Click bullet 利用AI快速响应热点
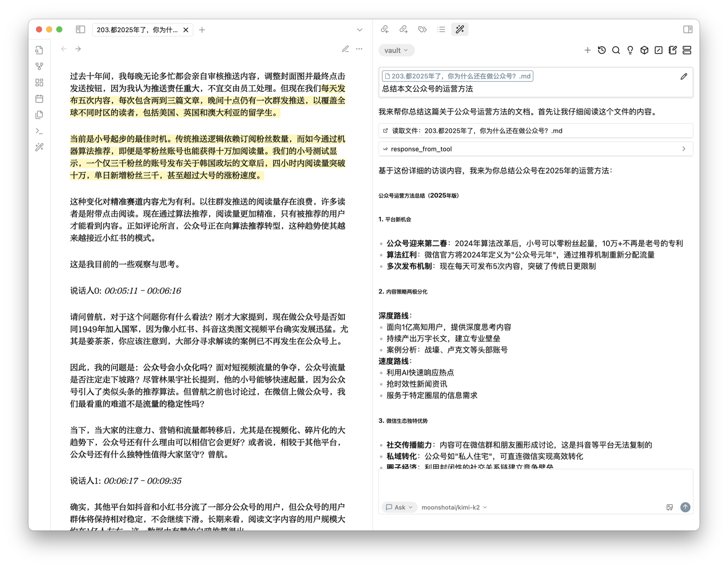The width and height of the screenshot is (728, 568). point(420,373)
